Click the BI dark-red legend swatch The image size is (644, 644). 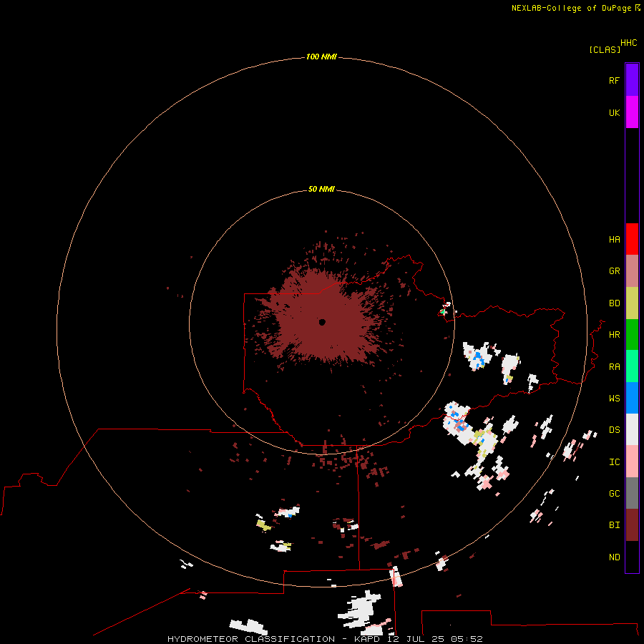pyautogui.click(x=632, y=525)
